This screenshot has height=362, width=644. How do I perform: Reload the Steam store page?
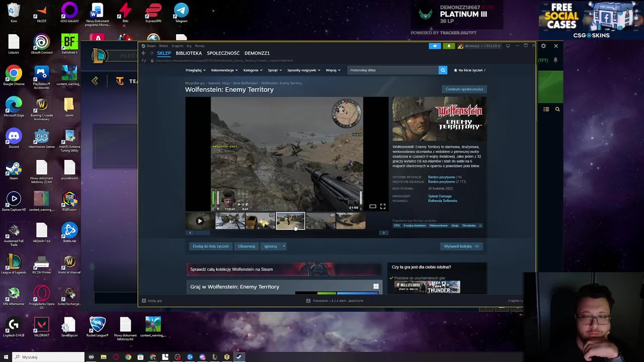click(x=144, y=60)
